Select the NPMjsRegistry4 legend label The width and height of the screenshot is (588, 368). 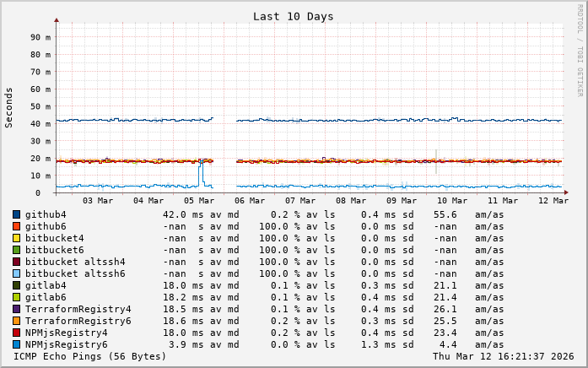[x=67, y=333]
